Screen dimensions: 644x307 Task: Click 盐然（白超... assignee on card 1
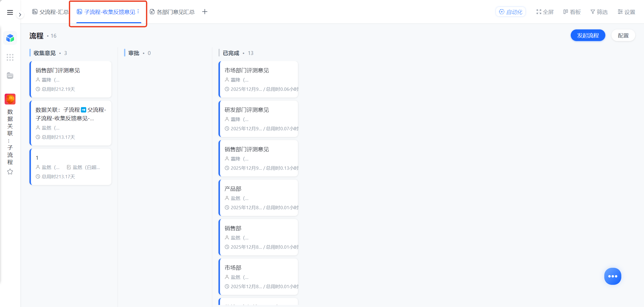click(86, 167)
